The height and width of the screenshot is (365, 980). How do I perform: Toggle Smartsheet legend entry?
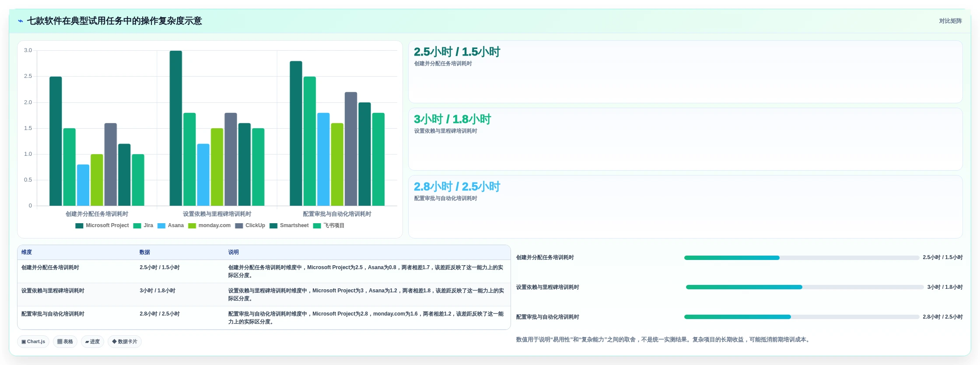click(289, 226)
